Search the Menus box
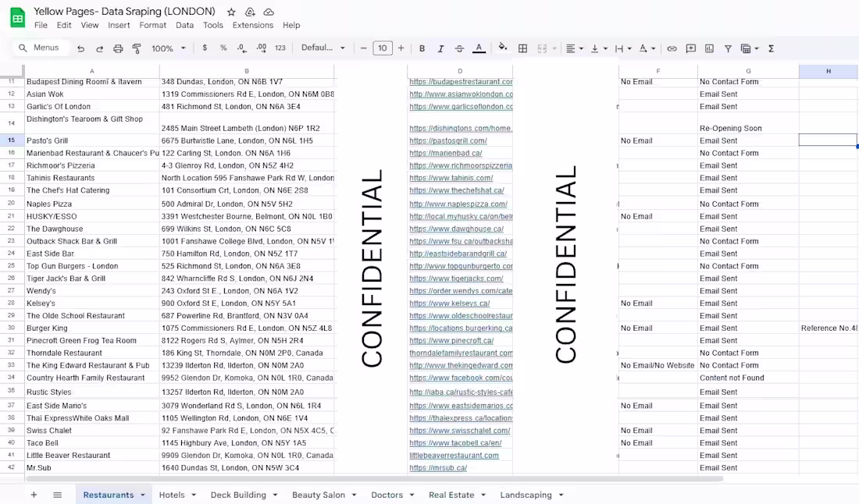Viewport: 859px width, 504px height. (41, 48)
